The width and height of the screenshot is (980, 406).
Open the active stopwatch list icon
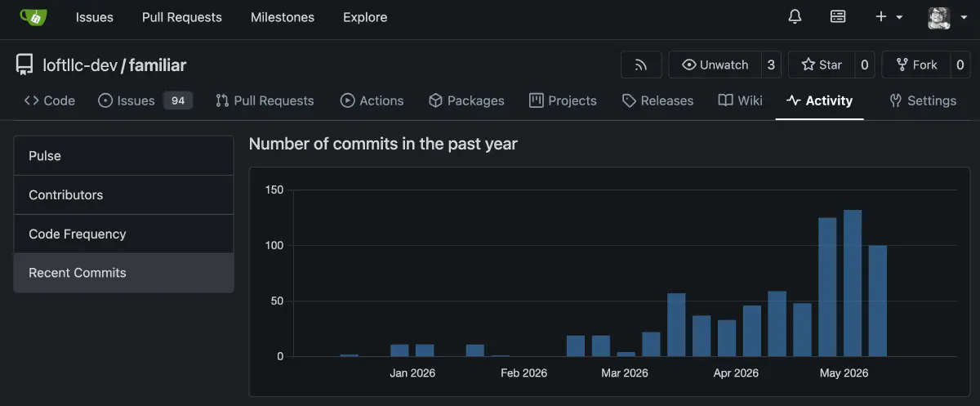(838, 17)
